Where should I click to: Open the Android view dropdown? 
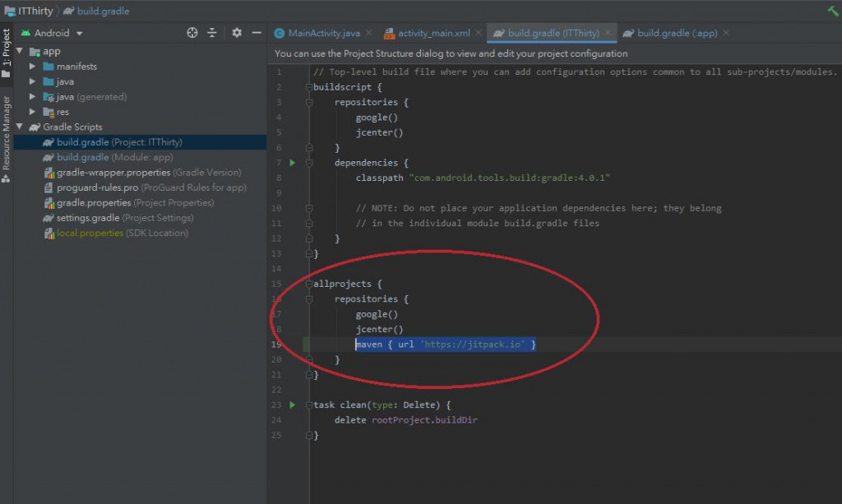(79, 33)
